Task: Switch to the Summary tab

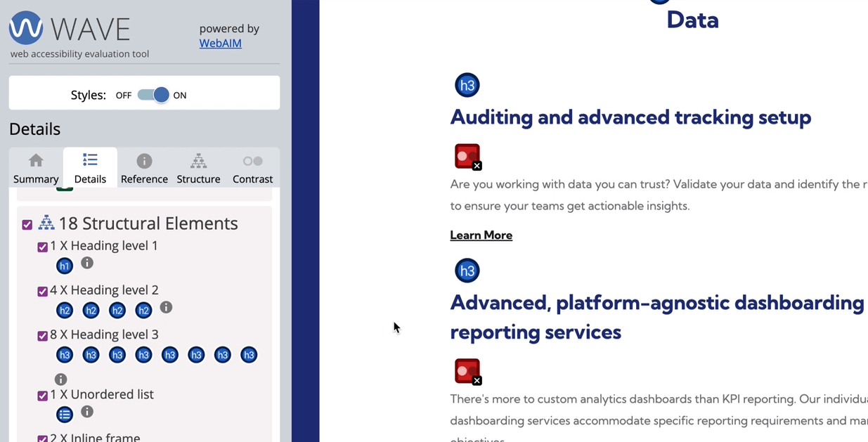Action: click(36, 169)
